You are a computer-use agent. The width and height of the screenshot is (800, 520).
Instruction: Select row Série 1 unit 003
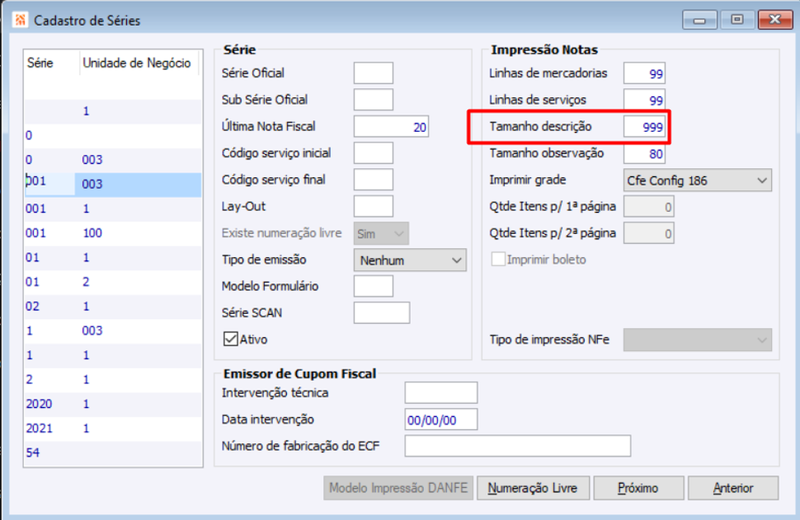(113, 331)
